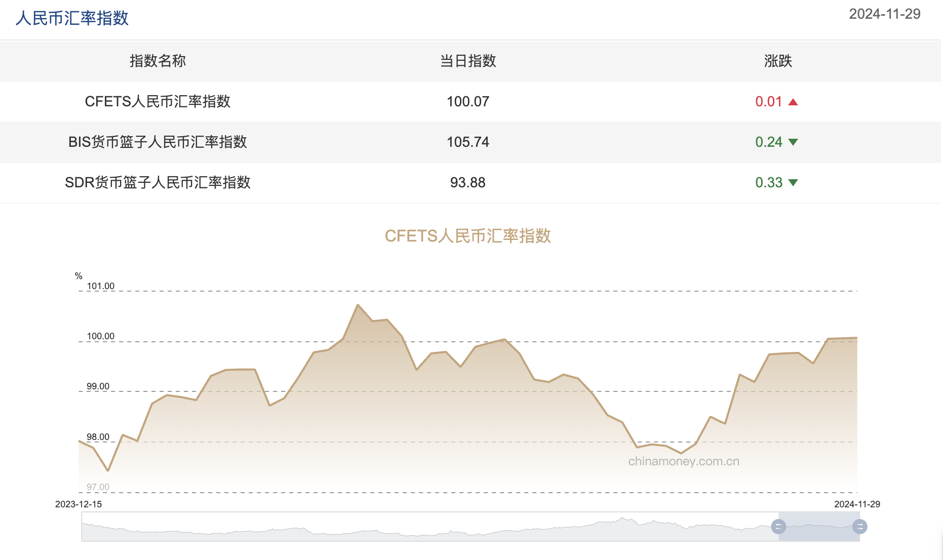Click the BIS index value 105.74

coord(468,142)
